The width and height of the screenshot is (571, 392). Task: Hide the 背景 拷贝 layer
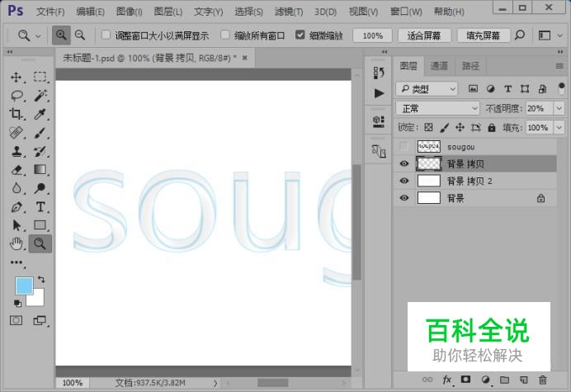tap(403, 163)
